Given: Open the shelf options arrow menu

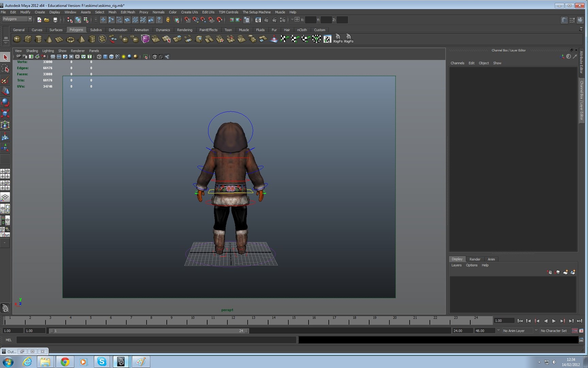Looking at the screenshot, I should pos(6,43).
